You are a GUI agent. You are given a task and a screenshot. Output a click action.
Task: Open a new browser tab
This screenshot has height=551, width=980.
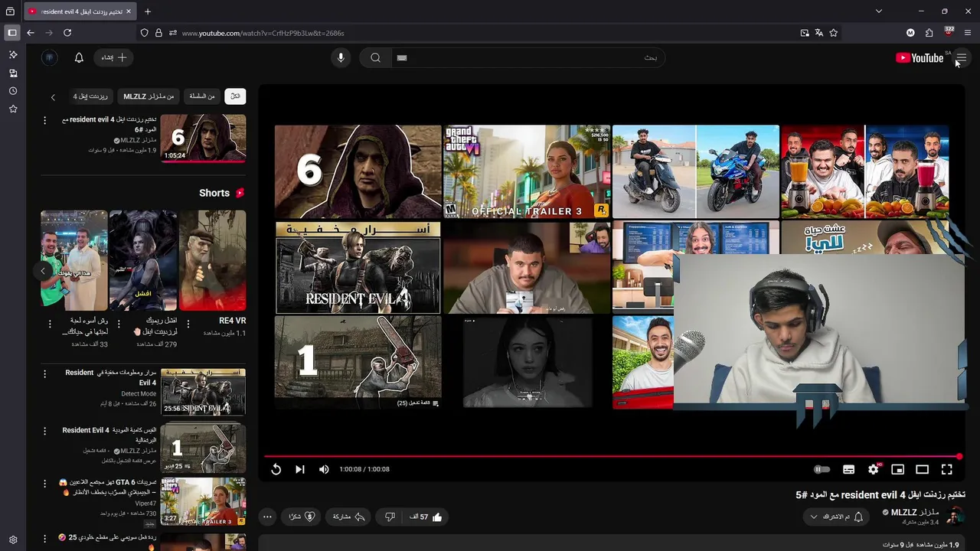[148, 11]
